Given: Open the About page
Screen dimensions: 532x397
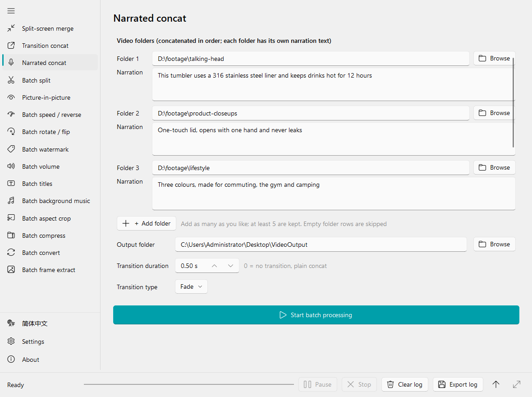Looking at the screenshot, I should (x=50, y=359).
